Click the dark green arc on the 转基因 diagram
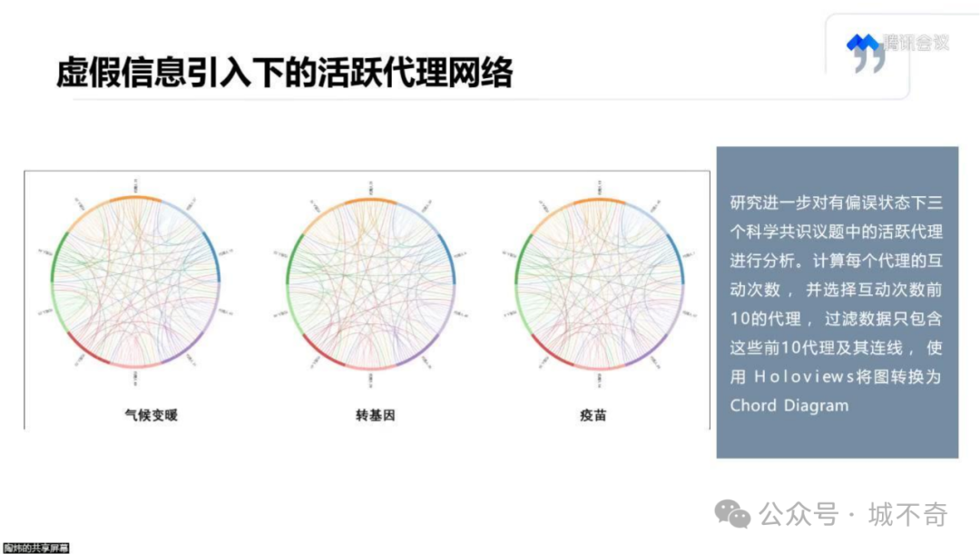This screenshot has height=554, width=980. click(x=294, y=258)
